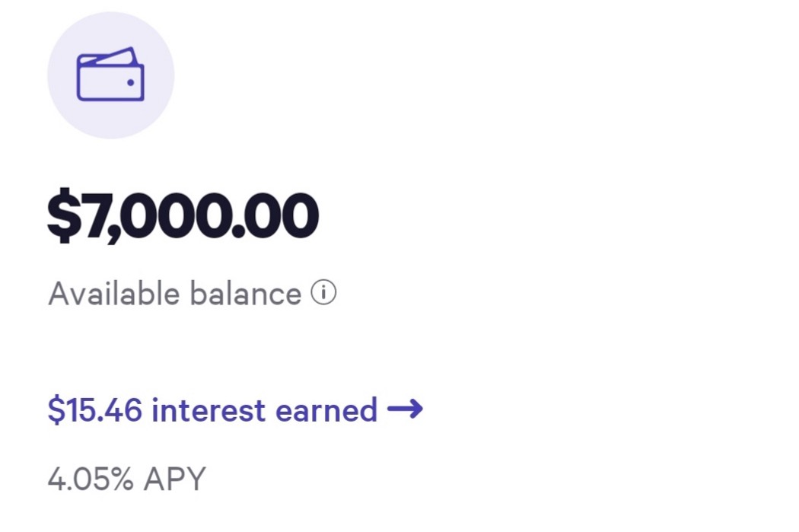Click the "4.05%" rate figure

click(91, 479)
